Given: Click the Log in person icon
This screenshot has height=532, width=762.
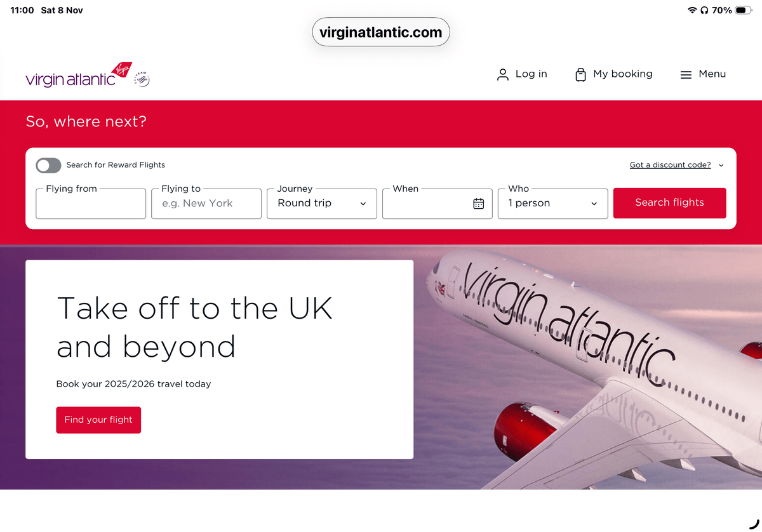Looking at the screenshot, I should [503, 74].
